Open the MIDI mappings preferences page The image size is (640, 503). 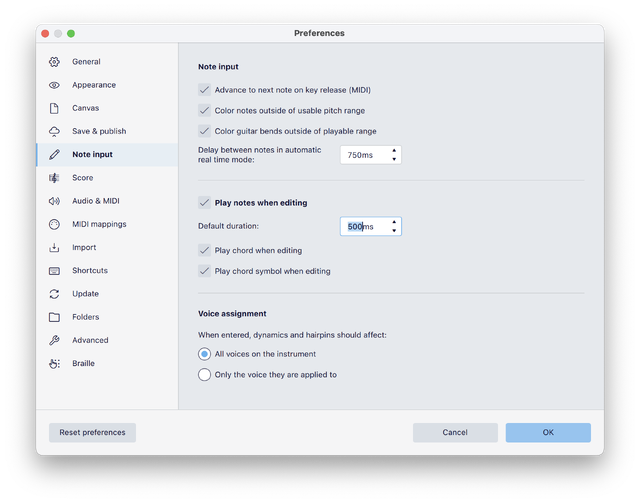point(99,224)
